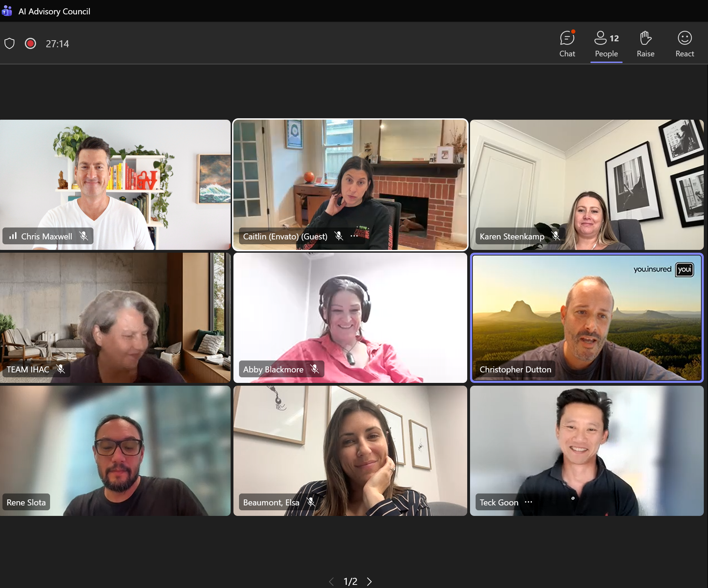Click Chris Maxwell's signal strength icon
The height and width of the screenshot is (588, 708).
point(13,236)
